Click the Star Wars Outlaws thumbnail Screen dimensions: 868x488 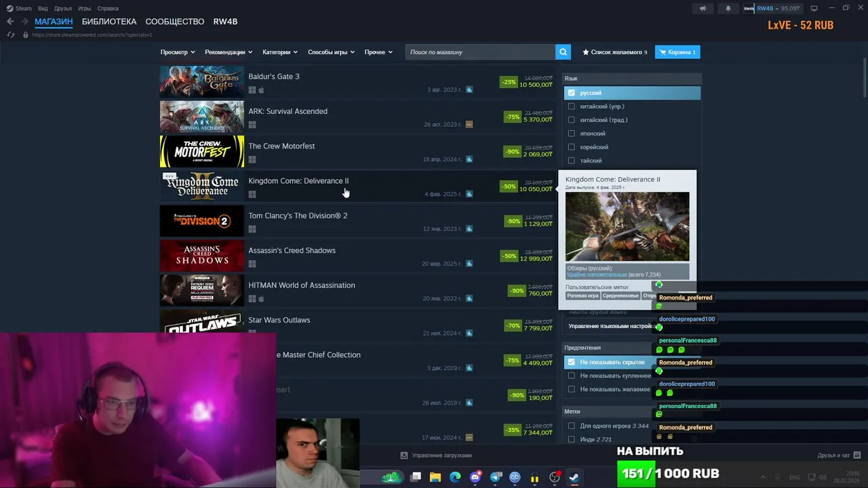[202, 321]
